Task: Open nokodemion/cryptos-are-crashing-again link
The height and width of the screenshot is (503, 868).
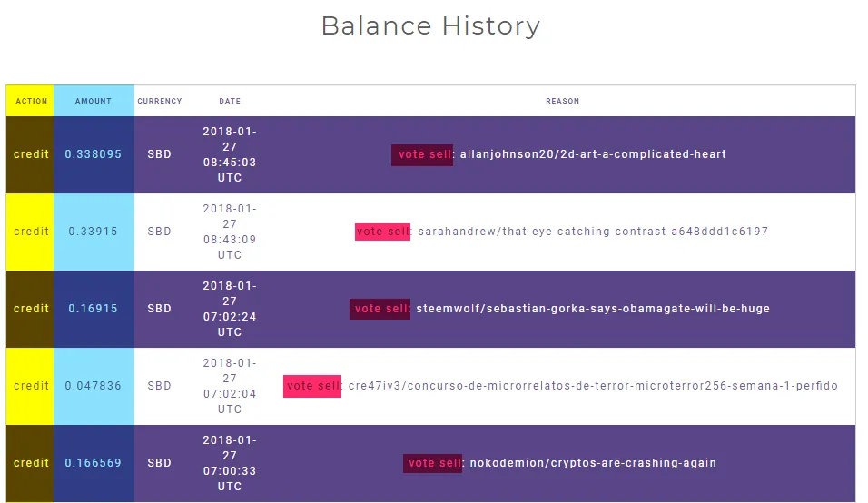Action: [593, 463]
